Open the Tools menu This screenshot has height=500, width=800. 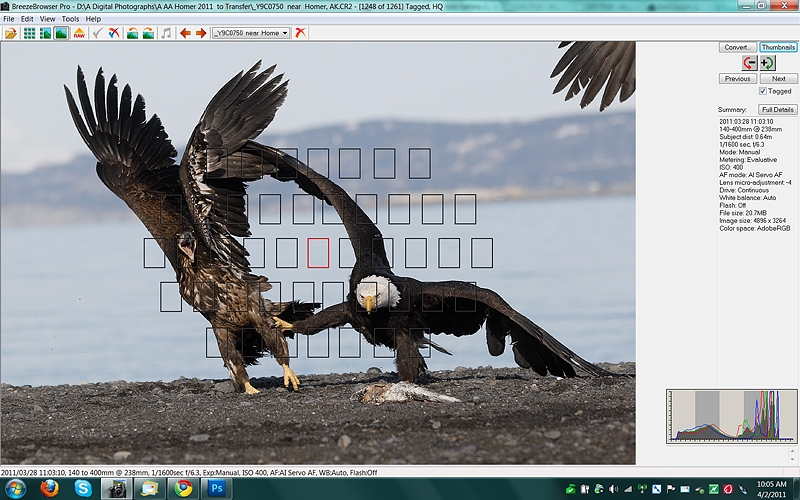pos(70,19)
